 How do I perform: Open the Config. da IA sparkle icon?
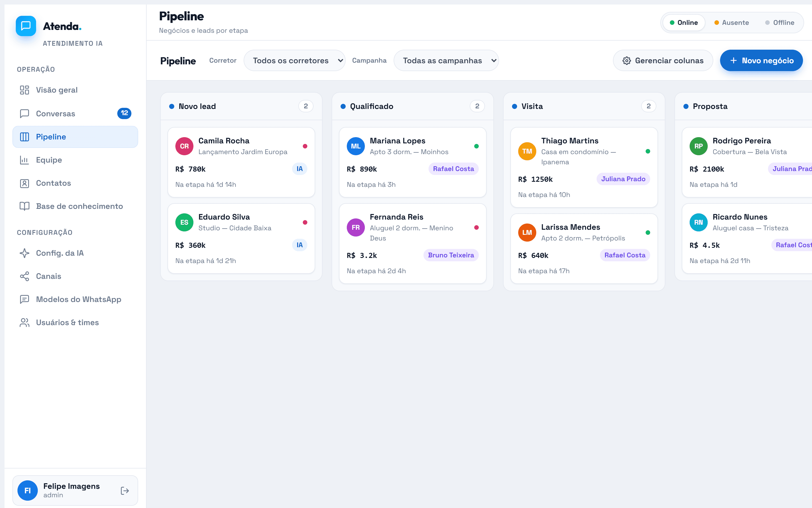click(25, 253)
